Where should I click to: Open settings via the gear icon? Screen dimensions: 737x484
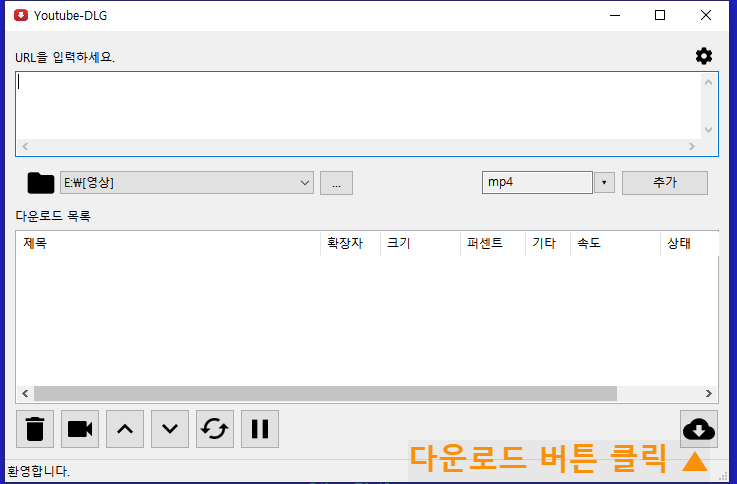(x=704, y=56)
